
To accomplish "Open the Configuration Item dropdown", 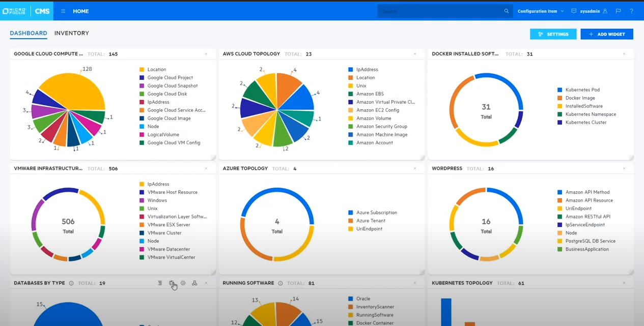I will coord(541,11).
